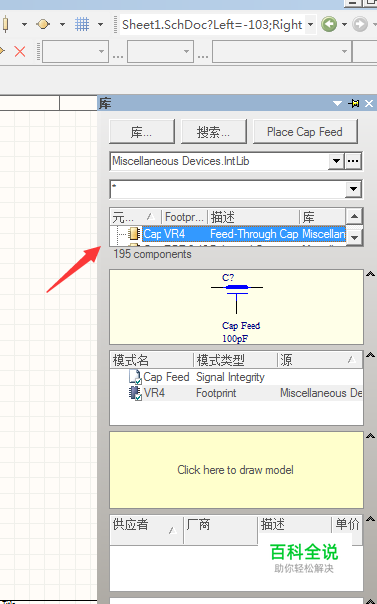Click the green back navigation arrow

(329, 25)
